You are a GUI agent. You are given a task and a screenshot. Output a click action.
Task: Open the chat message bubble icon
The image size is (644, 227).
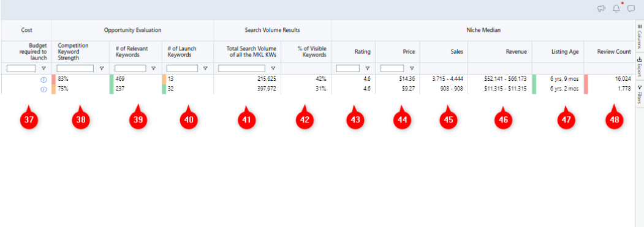631,9
